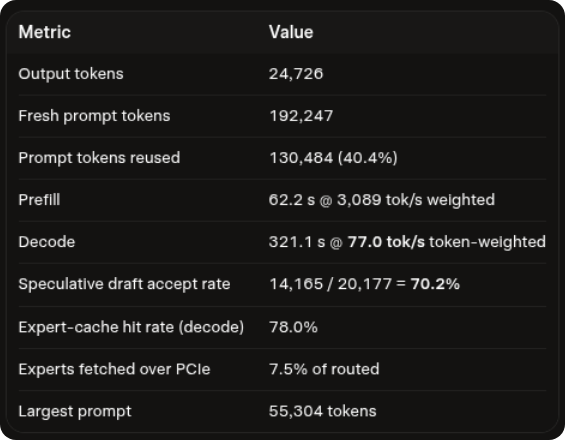Click the 130,484 (40.4%) value
Screen dimensions: 565x440
point(333,158)
